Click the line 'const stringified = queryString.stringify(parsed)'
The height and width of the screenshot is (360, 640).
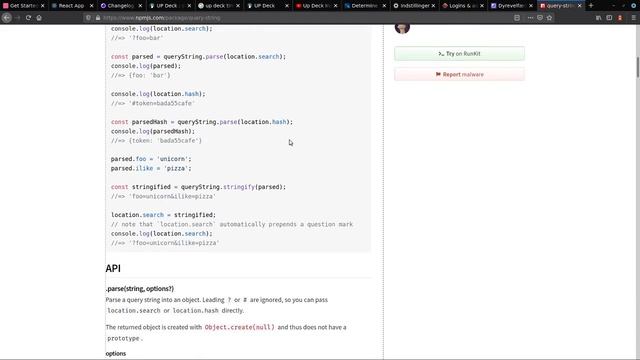198,187
